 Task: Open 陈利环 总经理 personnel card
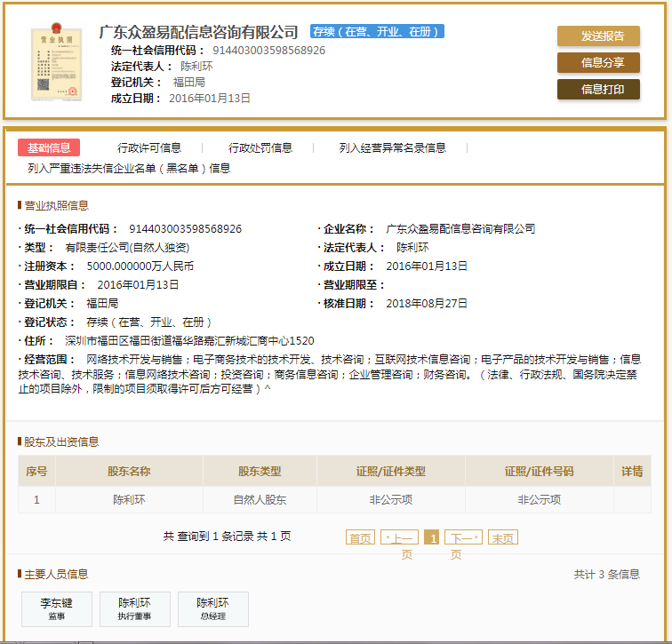click(212, 608)
